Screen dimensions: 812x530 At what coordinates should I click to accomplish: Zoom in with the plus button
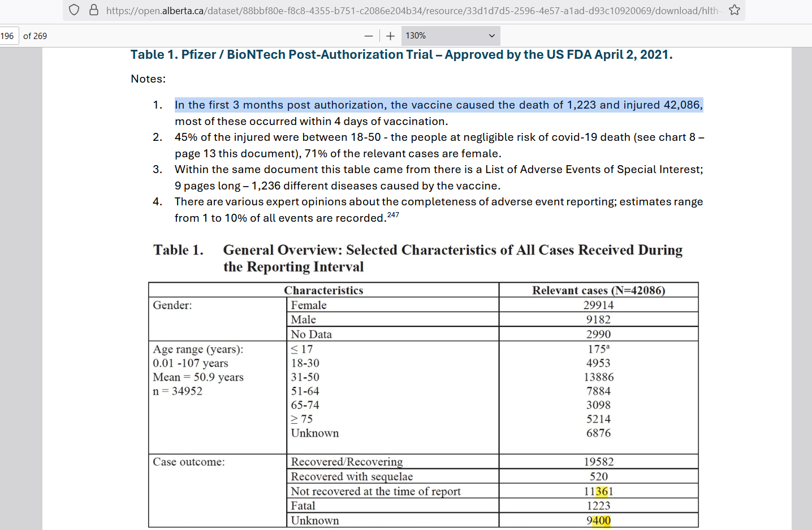point(390,36)
